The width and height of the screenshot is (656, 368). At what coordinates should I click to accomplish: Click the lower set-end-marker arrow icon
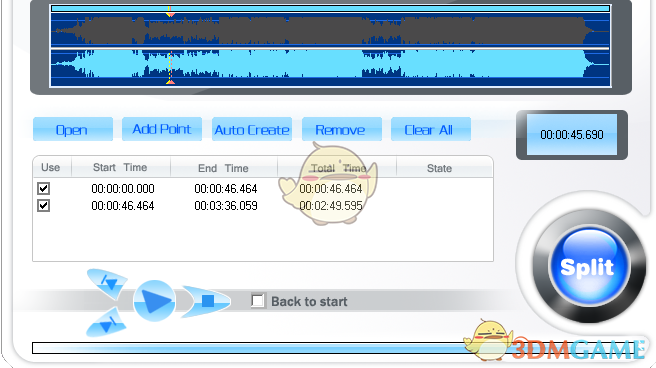click(106, 323)
